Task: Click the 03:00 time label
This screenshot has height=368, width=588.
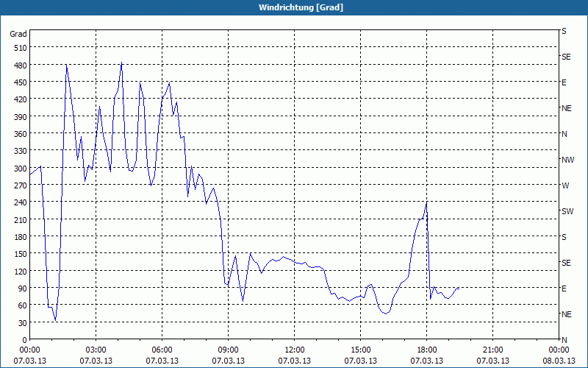Action: tap(96, 350)
